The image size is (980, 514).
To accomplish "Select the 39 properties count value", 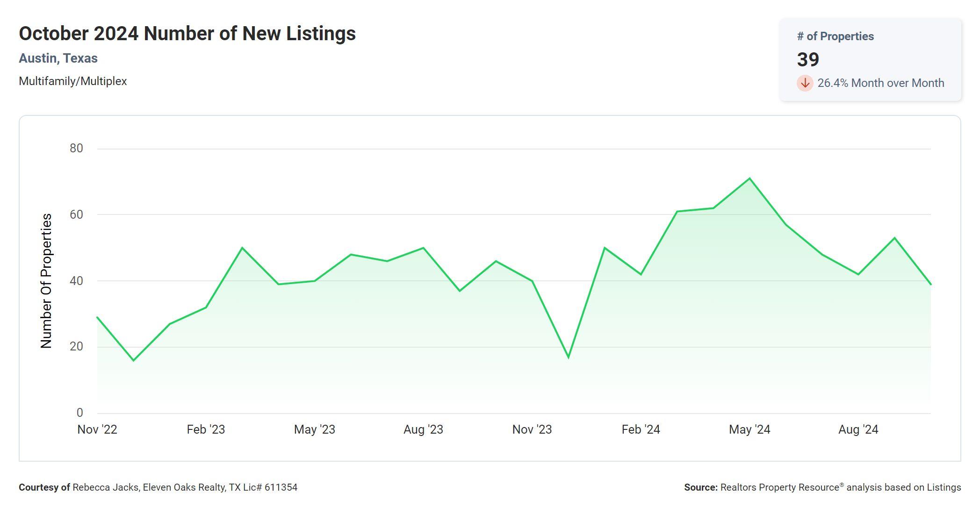I will (808, 60).
